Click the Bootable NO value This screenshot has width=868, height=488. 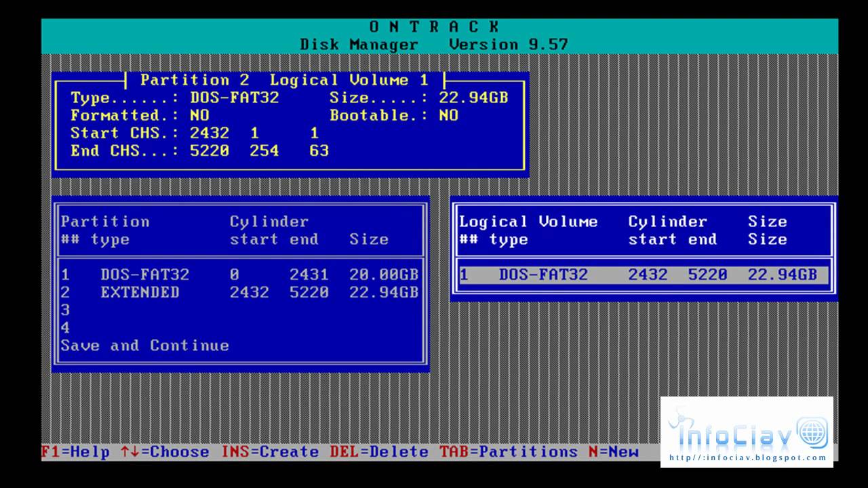[x=448, y=115]
